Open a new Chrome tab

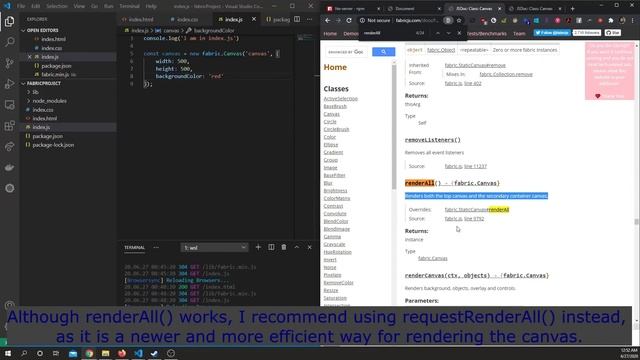click(572, 9)
